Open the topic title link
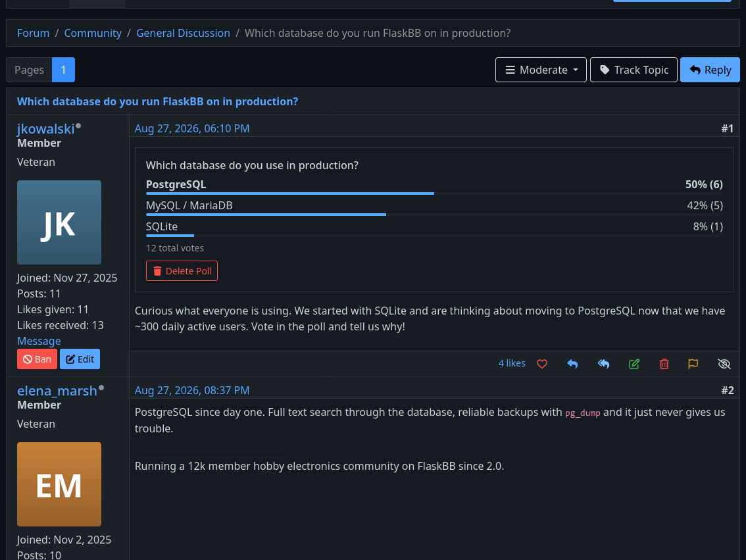The height and width of the screenshot is (560, 746). [x=157, y=101]
